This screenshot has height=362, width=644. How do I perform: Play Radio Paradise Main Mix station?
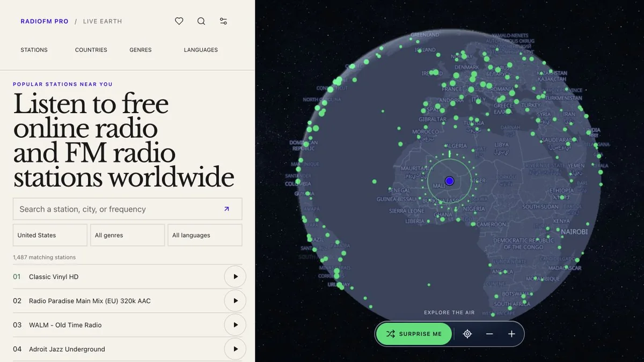[235, 301]
